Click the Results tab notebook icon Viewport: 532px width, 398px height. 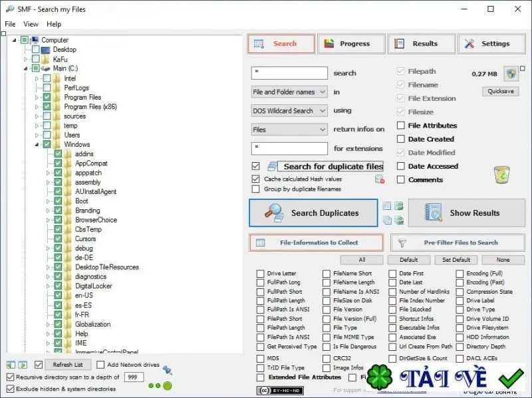pyautogui.click(x=399, y=44)
